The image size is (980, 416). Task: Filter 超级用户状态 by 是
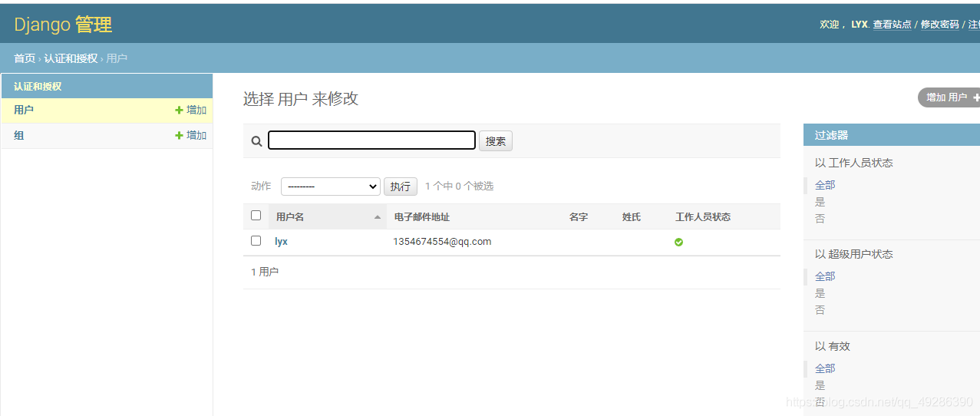(x=820, y=293)
